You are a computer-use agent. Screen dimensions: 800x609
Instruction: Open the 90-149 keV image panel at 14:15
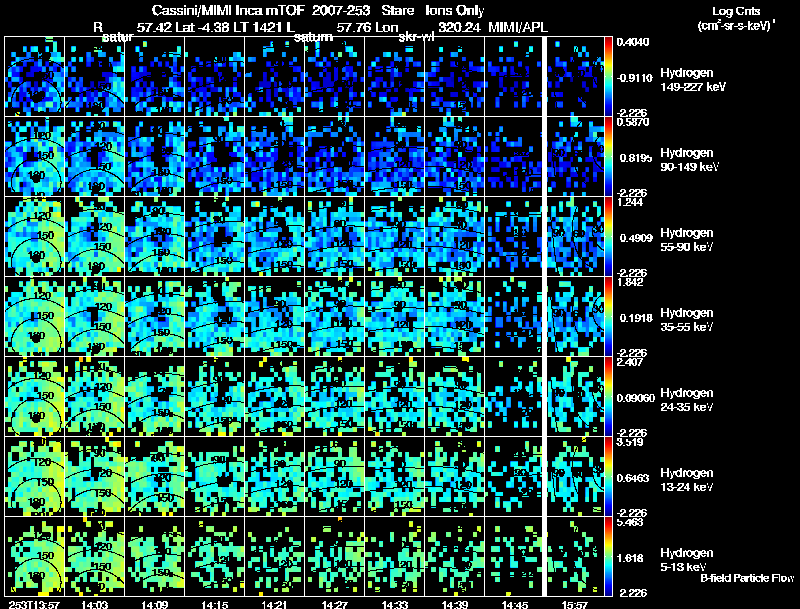click(214, 156)
